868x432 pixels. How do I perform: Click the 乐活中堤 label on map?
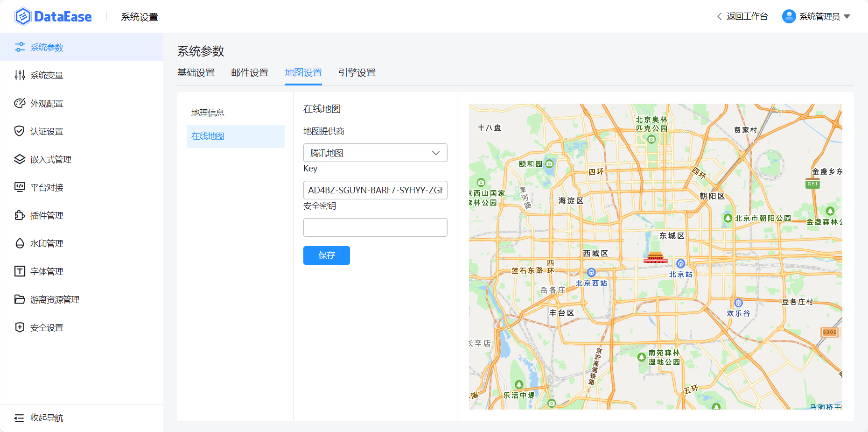[x=519, y=395]
